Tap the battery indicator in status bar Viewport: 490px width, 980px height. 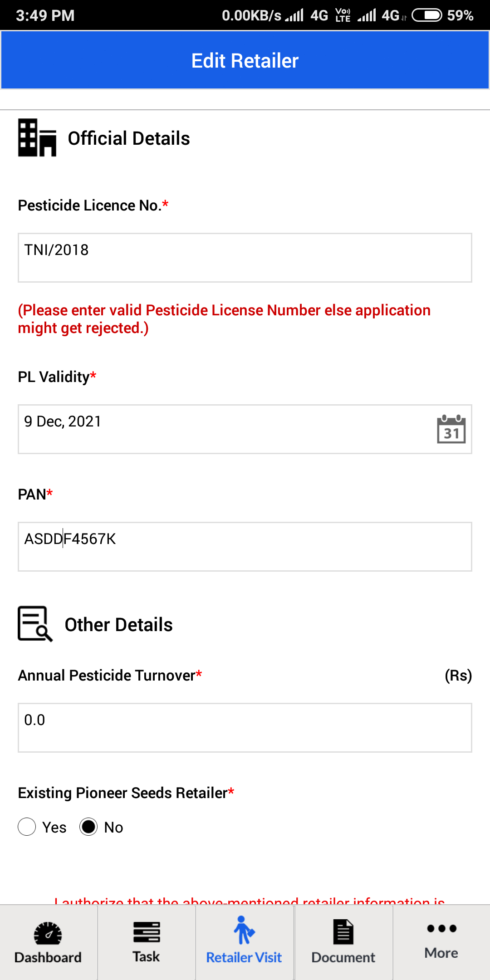coord(426,15)
